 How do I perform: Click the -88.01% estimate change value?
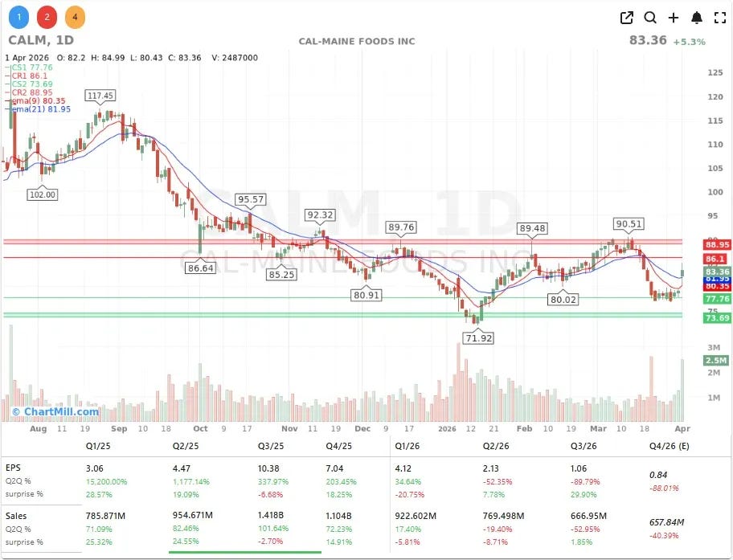(x=664, y=488)
